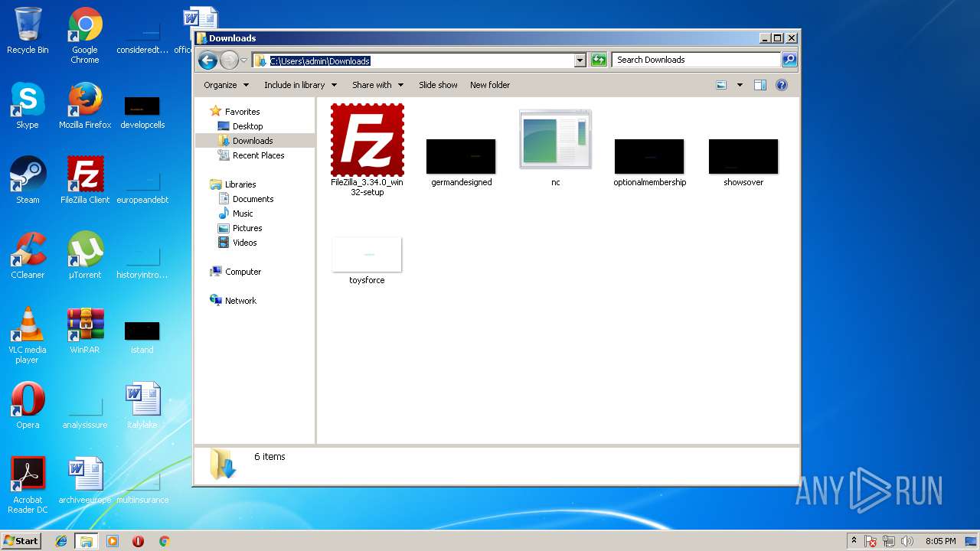Open Include in library menu
The width and height of the screenshot is (980, 551).
(300, 85)
